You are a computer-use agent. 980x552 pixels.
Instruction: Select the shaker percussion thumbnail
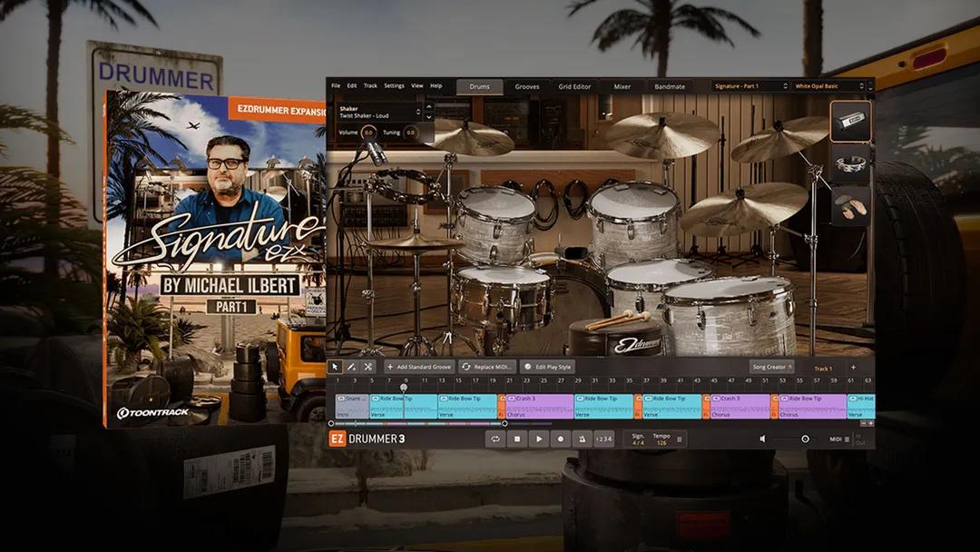coord(850,122)
